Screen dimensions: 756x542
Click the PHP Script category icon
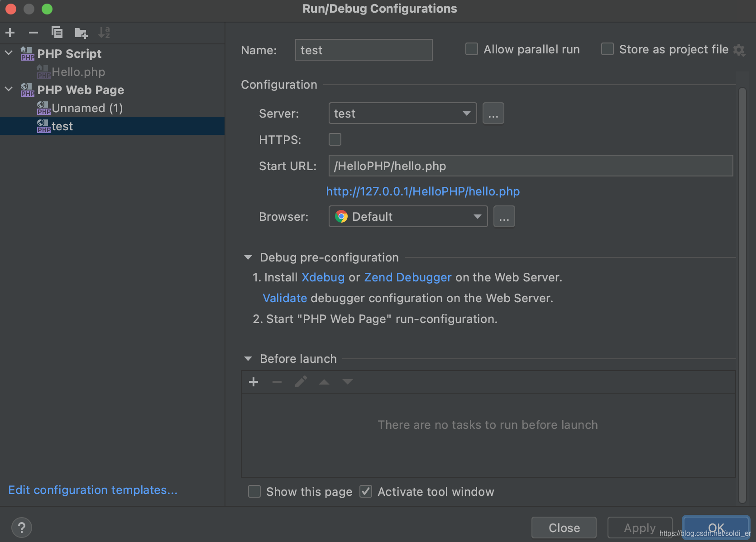[27, 54]
